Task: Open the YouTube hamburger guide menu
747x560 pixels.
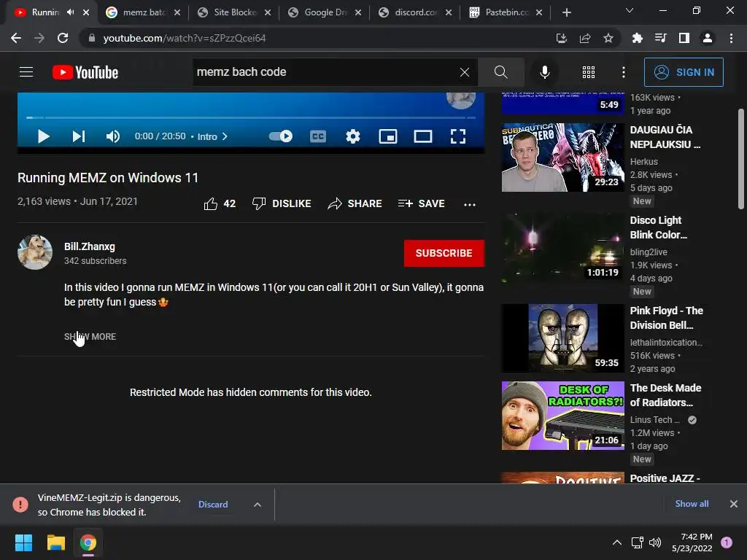Action: (26, 72)
